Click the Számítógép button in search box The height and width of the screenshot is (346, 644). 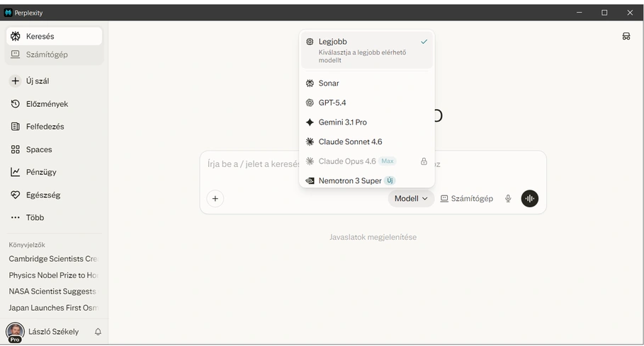[x=467, y=198]
